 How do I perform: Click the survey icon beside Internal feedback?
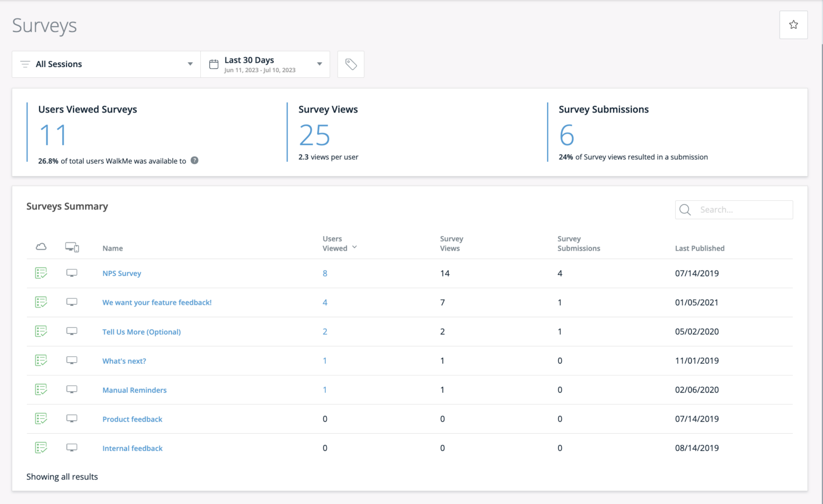(x=41, y=448)
